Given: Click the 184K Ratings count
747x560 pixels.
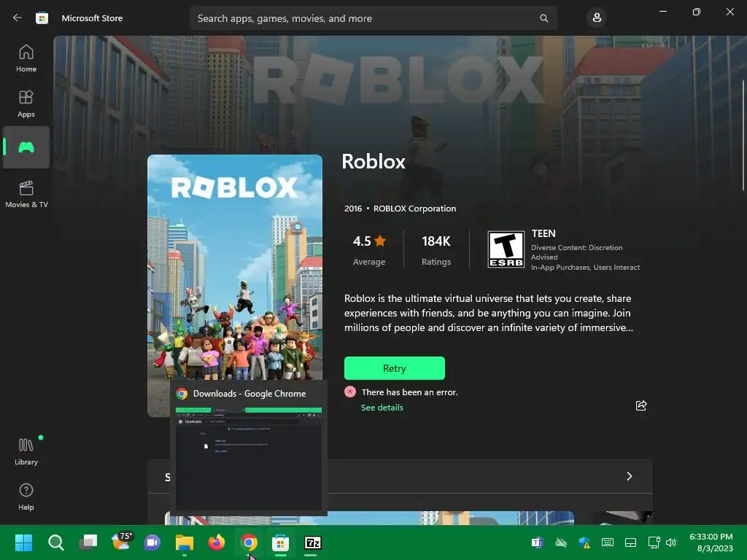Looking at the screenshot, I should [436, 249].
